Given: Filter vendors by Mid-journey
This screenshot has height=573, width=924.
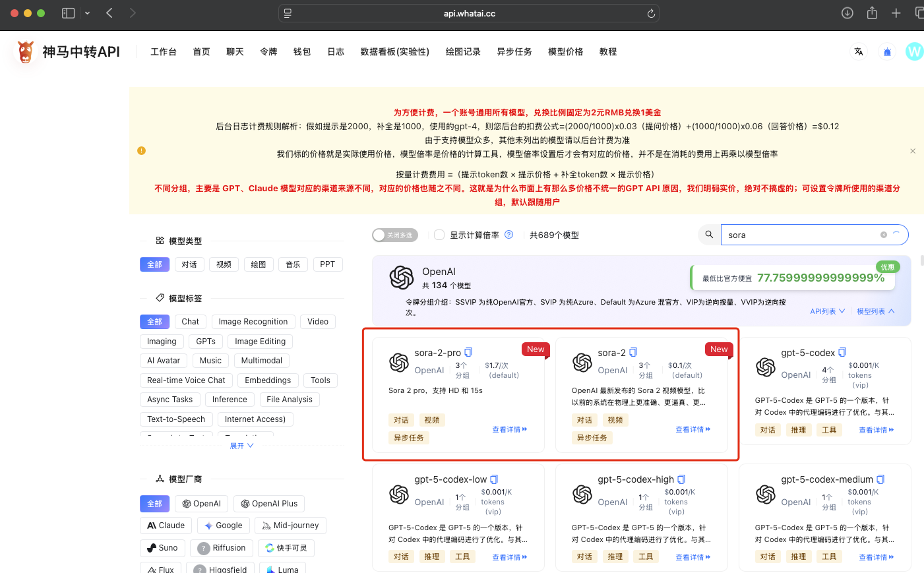Looking at the screenshot, I should pyautogui.click(x=290, y=526).
